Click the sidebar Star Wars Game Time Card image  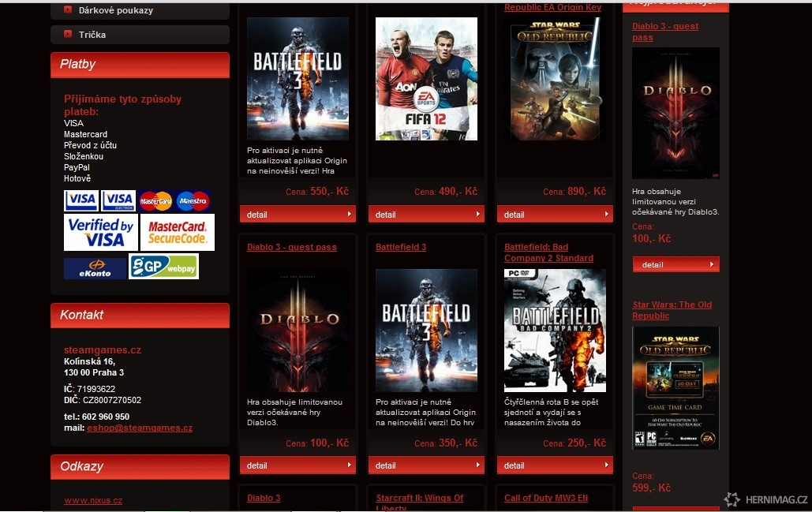point(675,388)
